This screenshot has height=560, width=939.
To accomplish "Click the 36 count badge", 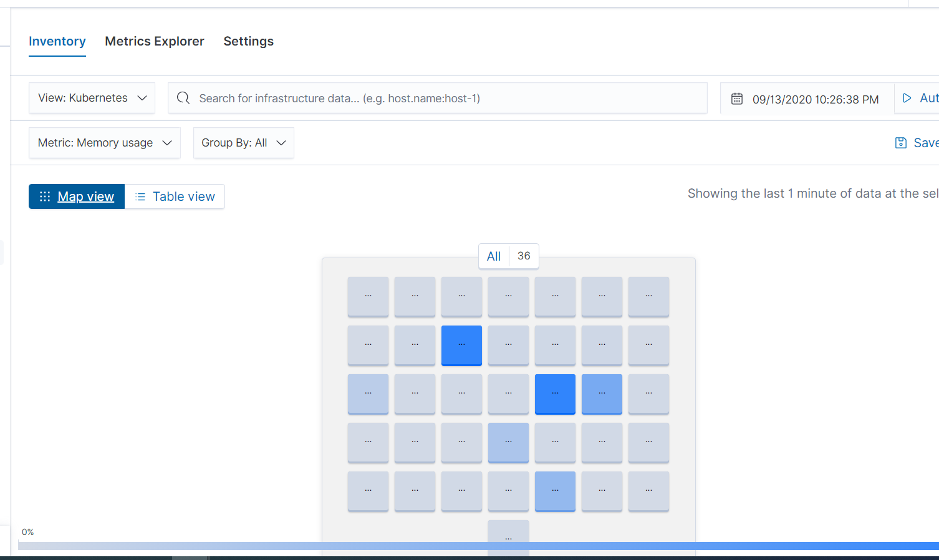I will tap(524, 256).
